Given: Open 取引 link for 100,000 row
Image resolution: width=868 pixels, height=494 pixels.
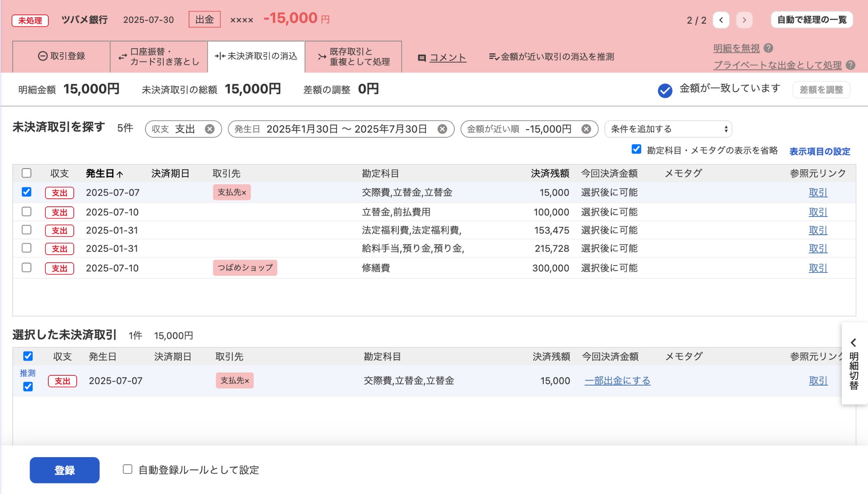Looking at the screenshot, I should (x=818, y=212).
